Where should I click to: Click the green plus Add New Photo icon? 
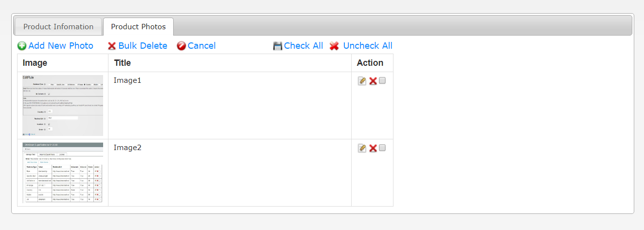pos(22,46)
